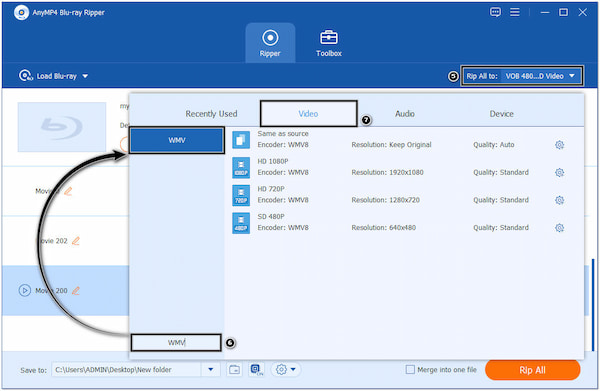The height and width of the screenshot is (391, 600).
Task: Click the Resolution: Keep Original text
Action: (x=391, y=145)
